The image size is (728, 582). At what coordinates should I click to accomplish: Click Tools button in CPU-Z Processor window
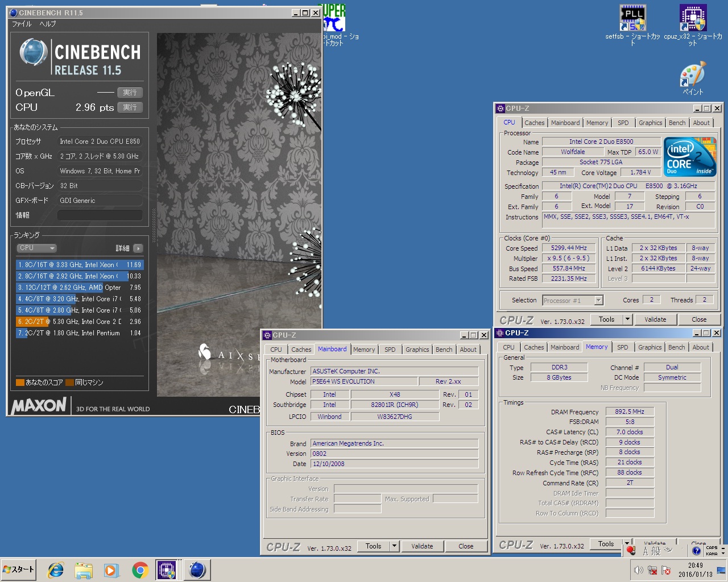(606, 319)
